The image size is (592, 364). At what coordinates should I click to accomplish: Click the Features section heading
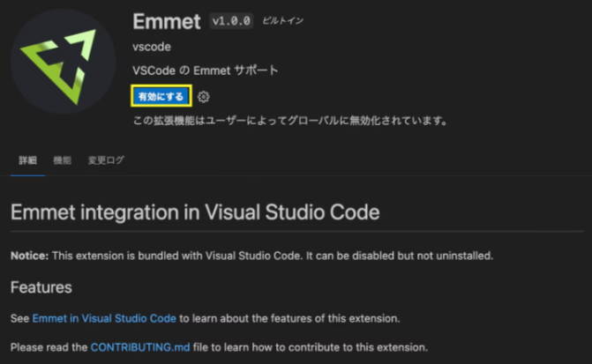41,287
